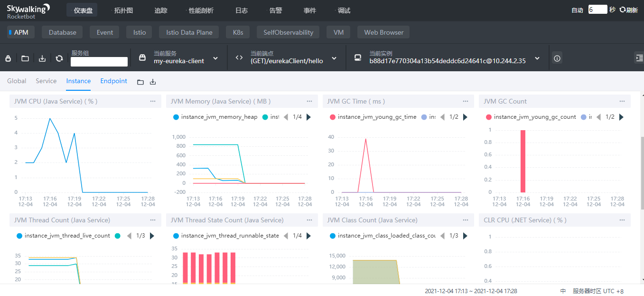Click the time range text at bottom
Image resolution: width=644 pixels, height=296 pixels.
tap(471, 291)
